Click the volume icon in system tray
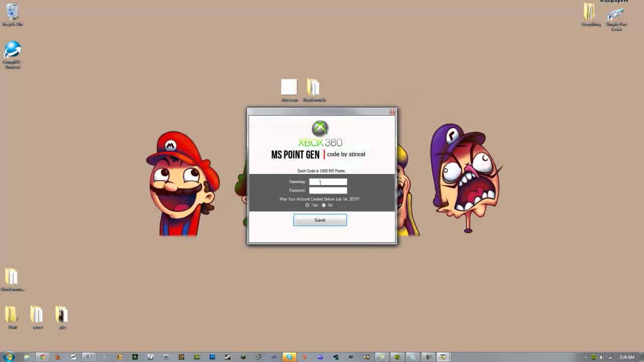This screenshot has width=644, height=362. coord(601,357)
